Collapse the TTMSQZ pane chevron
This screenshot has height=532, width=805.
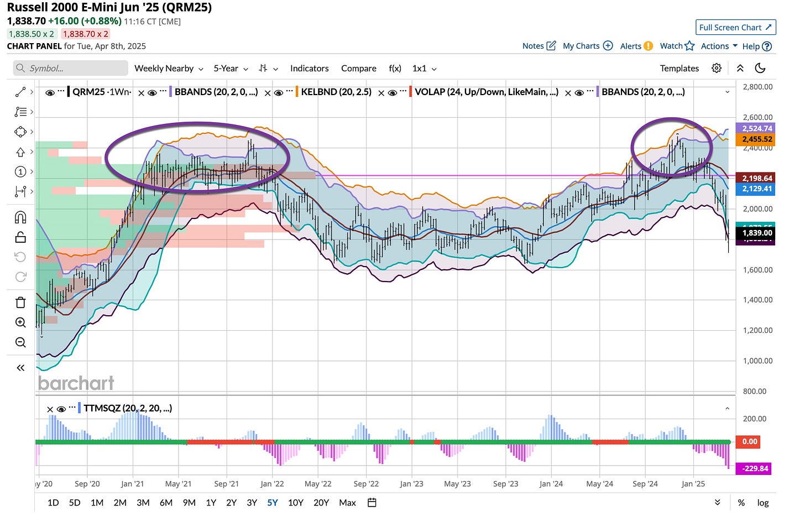coord(728,409)
